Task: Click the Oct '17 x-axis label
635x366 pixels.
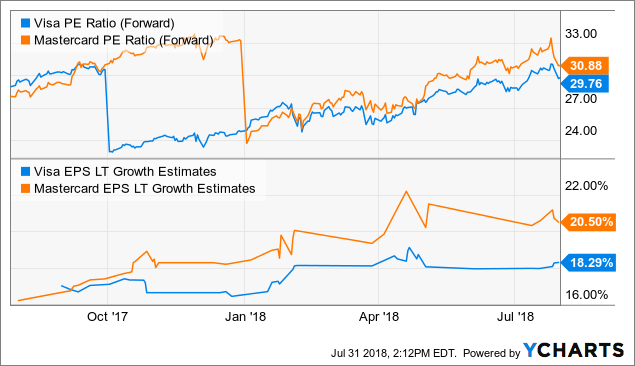Action: coord(107,317)
